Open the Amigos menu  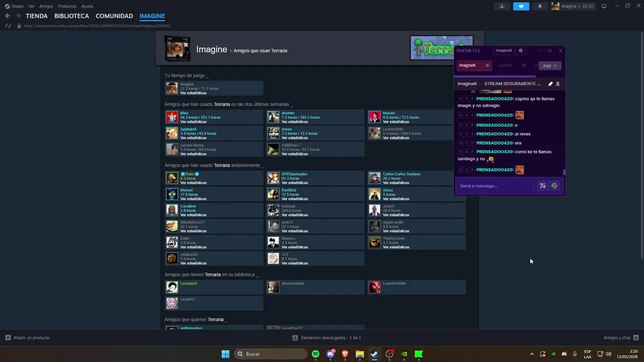point(46,6)
